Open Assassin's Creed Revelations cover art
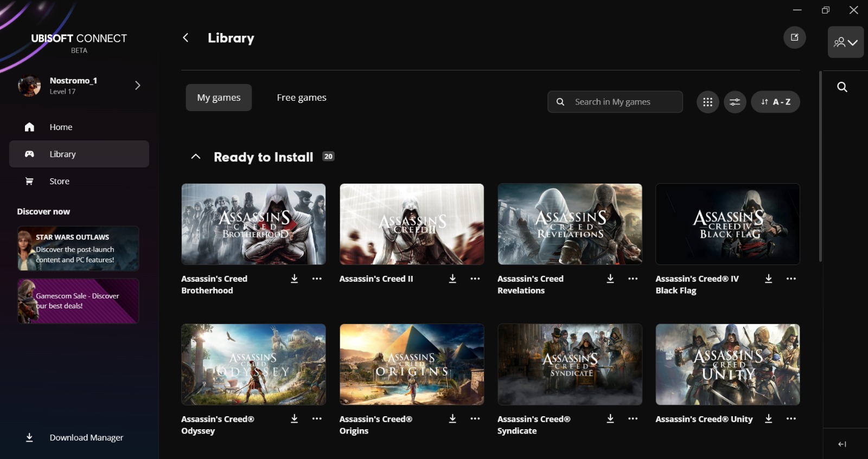 pos(570,224)
